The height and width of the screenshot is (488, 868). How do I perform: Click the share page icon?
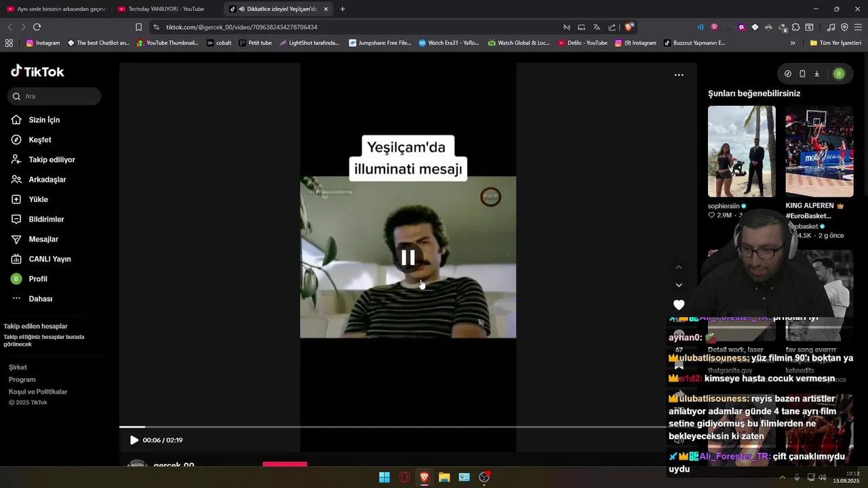click(612, 27)
